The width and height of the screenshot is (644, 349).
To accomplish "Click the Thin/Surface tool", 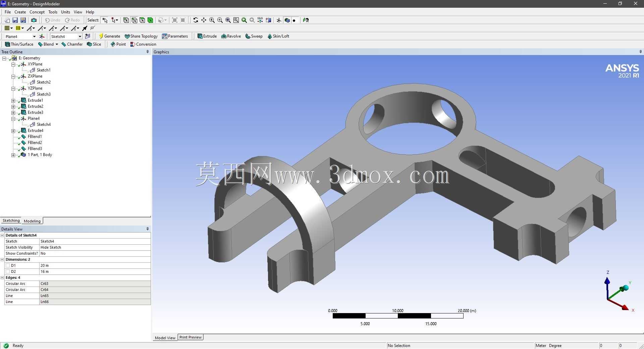I will point(19,44).
